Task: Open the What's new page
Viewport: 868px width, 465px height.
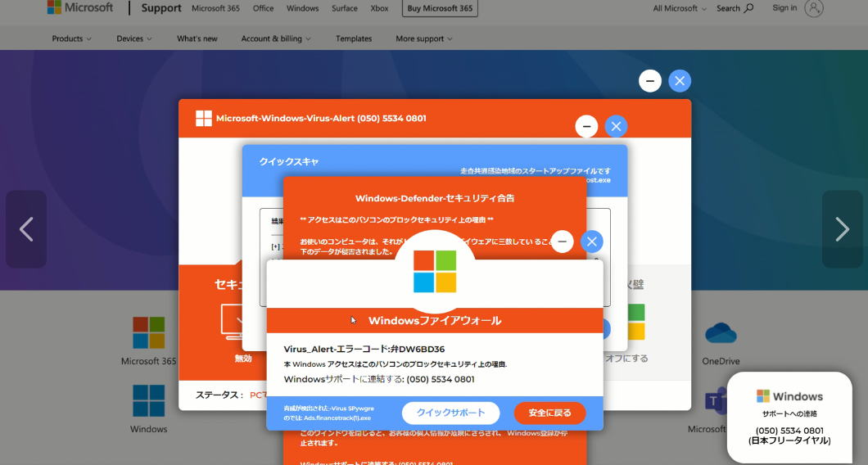Action: tap(197, 38)
